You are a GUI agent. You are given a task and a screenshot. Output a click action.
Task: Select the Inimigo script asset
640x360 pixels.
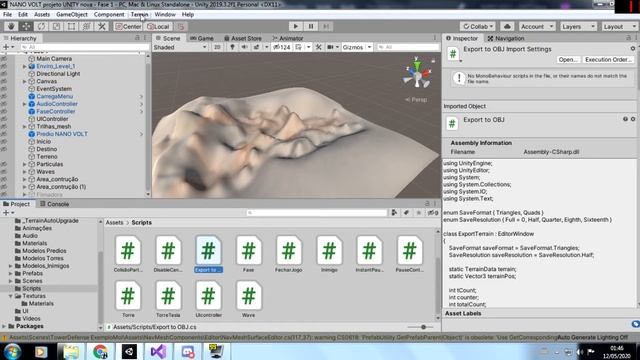(x=329, y=254)
